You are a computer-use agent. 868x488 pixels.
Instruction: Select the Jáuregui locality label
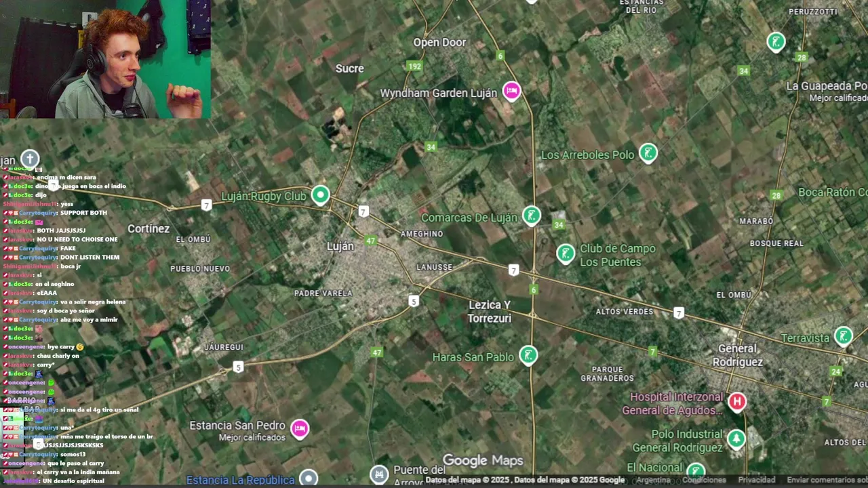[x=224, y=347]
